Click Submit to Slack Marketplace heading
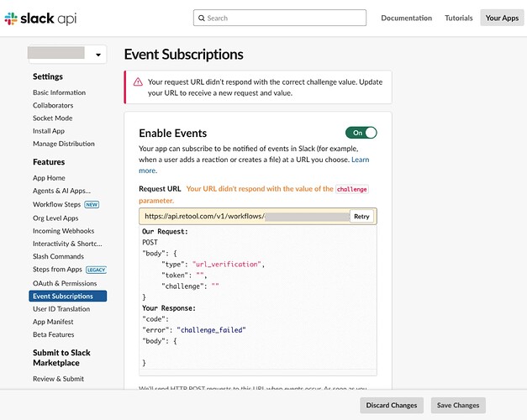The width and height of the screenshot is (527, 420). (61, 358)
